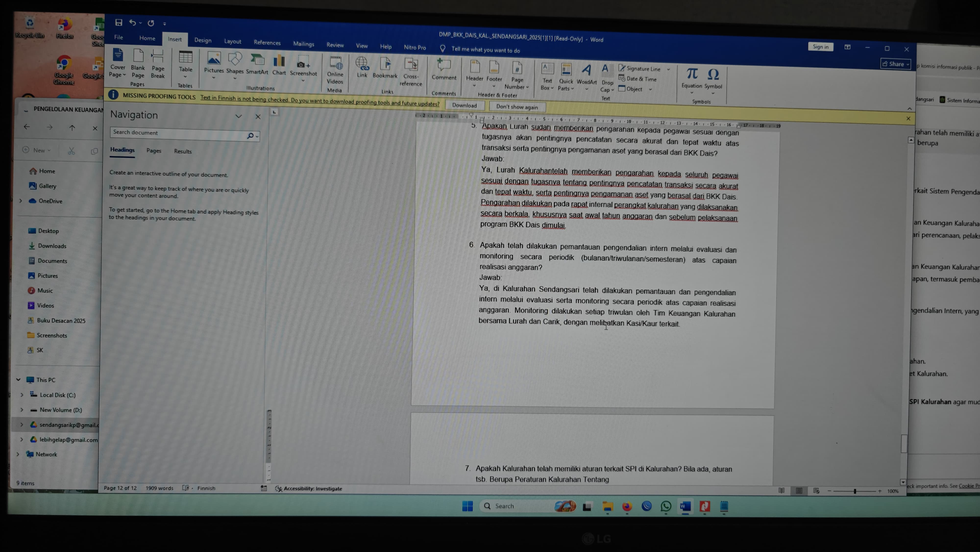Switch to the Layout ribbon tab
Screen dimensions: 980x552
(233, 41)
